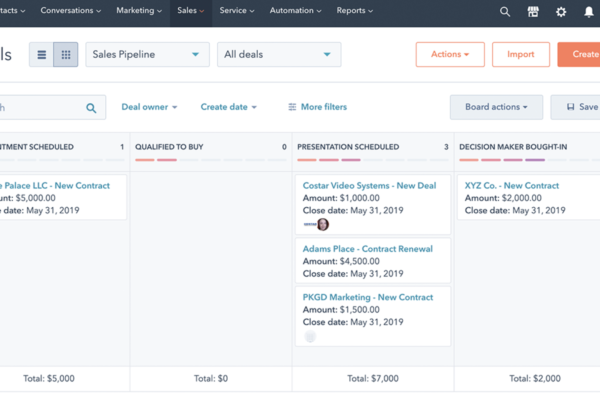
Task: Open the All deals filter dropdown
Action: 278,55
